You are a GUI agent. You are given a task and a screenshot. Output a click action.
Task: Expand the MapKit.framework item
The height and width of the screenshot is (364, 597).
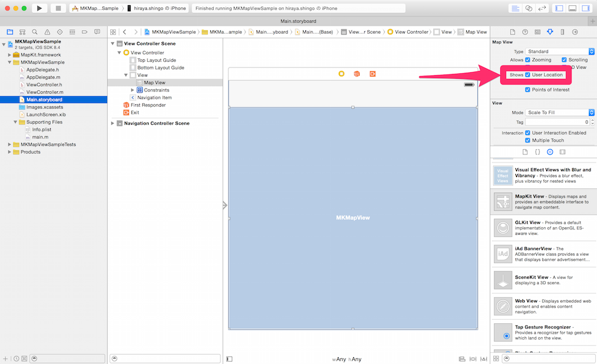click(x=9, y=55)
